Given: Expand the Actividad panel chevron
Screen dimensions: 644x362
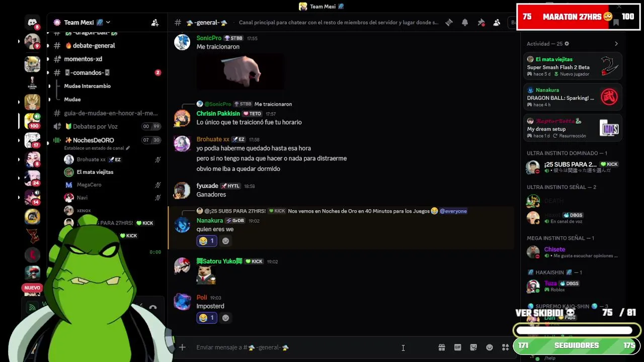Looking at the screenshot, I should [616, 44].
